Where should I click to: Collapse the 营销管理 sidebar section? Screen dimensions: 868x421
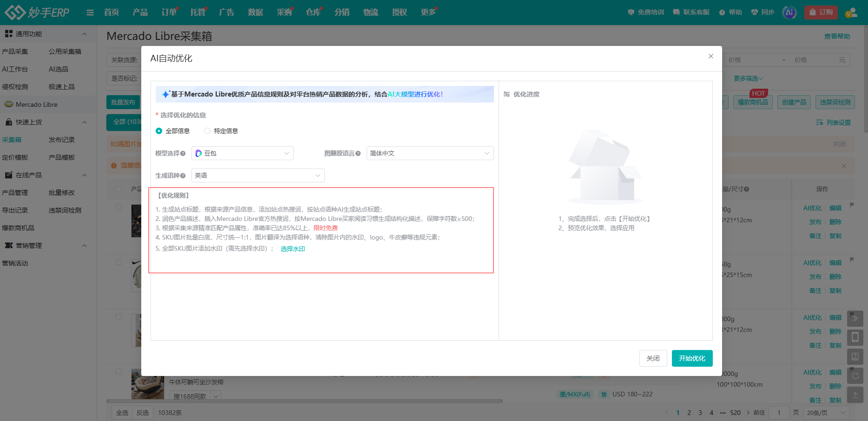[84, 246]
